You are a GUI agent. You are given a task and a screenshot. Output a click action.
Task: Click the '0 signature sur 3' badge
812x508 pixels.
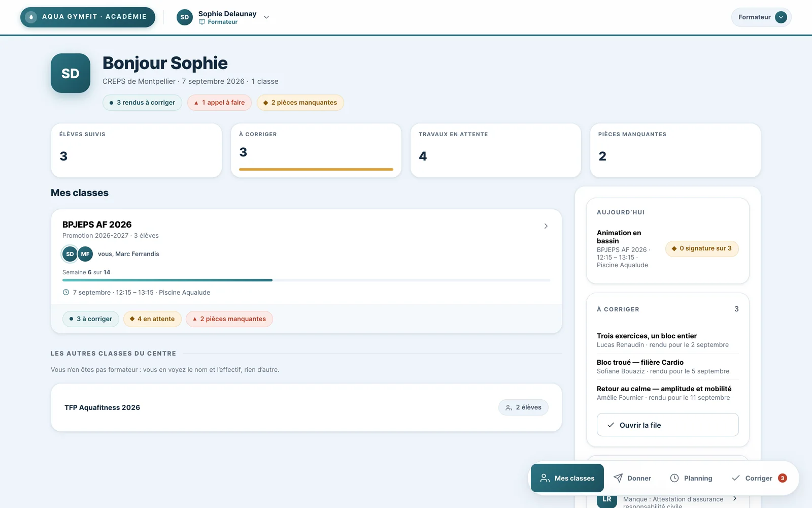(x=702, y=248)
